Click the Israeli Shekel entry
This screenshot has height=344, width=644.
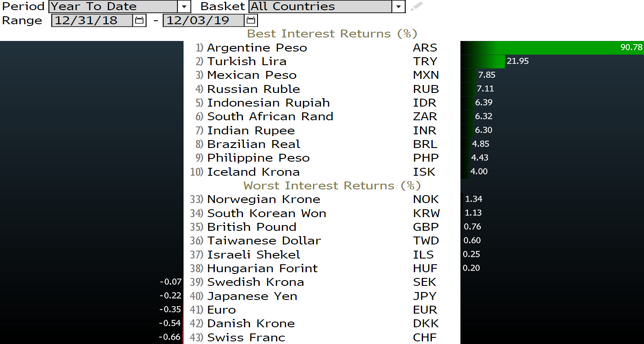pos(254,255)
